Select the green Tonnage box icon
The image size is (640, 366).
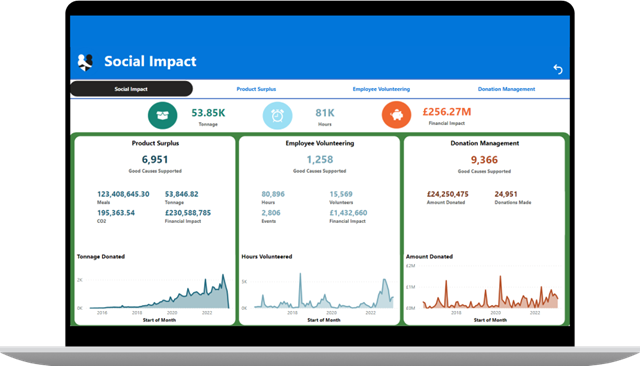pyautogui.click(x=162, y=115)
